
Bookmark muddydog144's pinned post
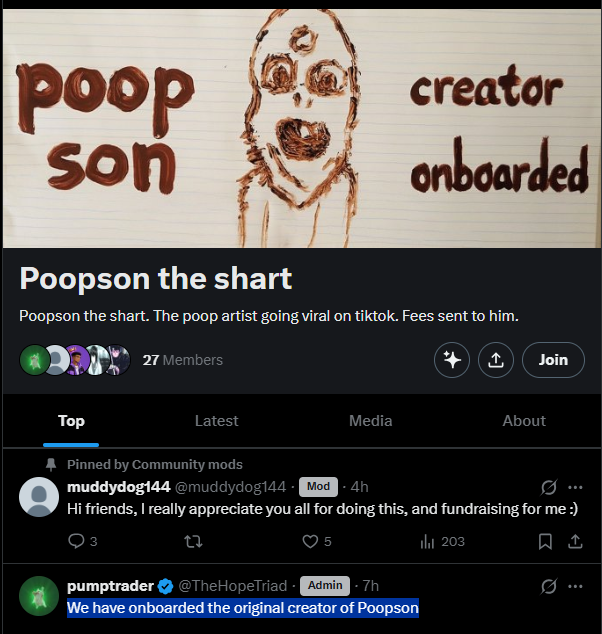545,541
